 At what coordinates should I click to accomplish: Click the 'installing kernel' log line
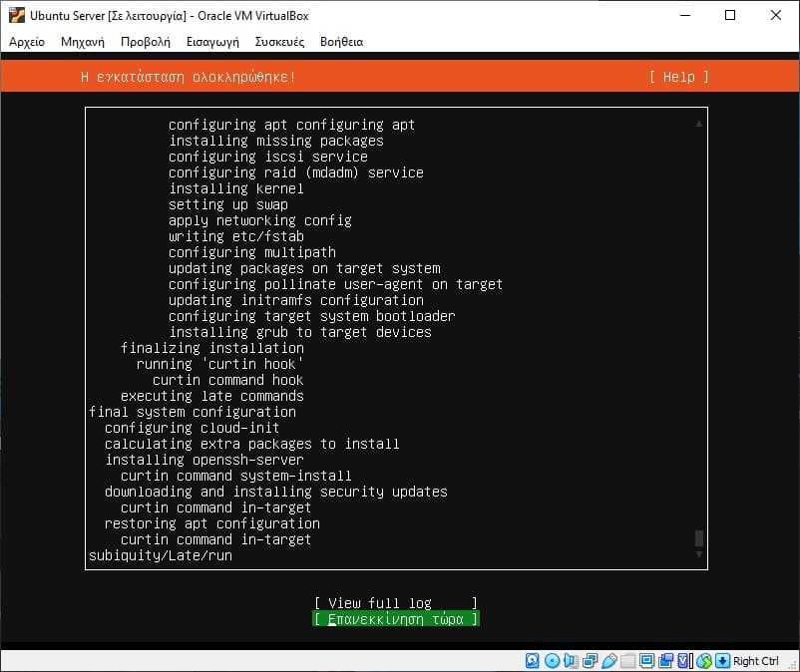click(236, 188)
